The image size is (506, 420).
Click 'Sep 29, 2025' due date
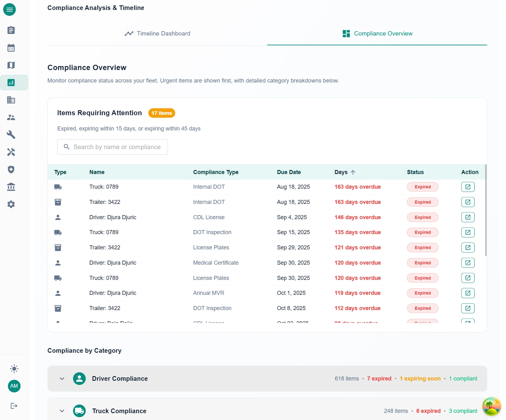pos(293,248)
